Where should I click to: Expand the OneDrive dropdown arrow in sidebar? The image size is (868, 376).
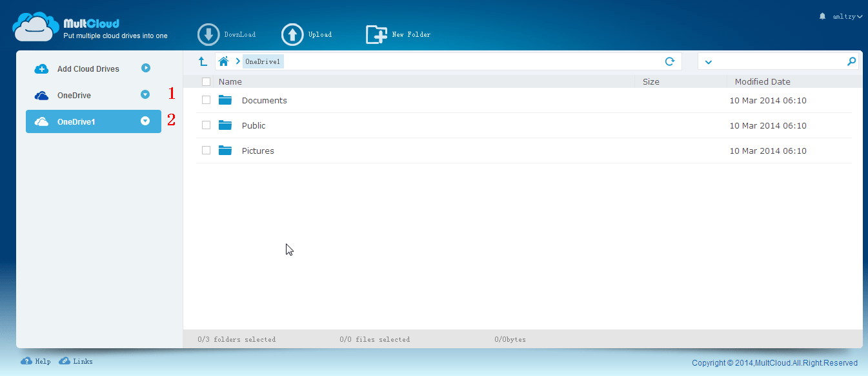145,95
